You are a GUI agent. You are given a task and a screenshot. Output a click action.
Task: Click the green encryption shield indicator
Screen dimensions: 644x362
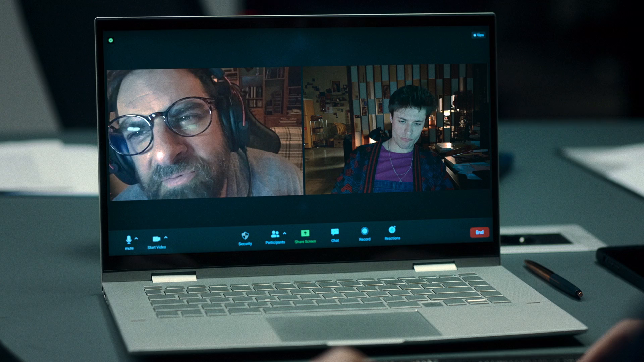coord(111,40)
